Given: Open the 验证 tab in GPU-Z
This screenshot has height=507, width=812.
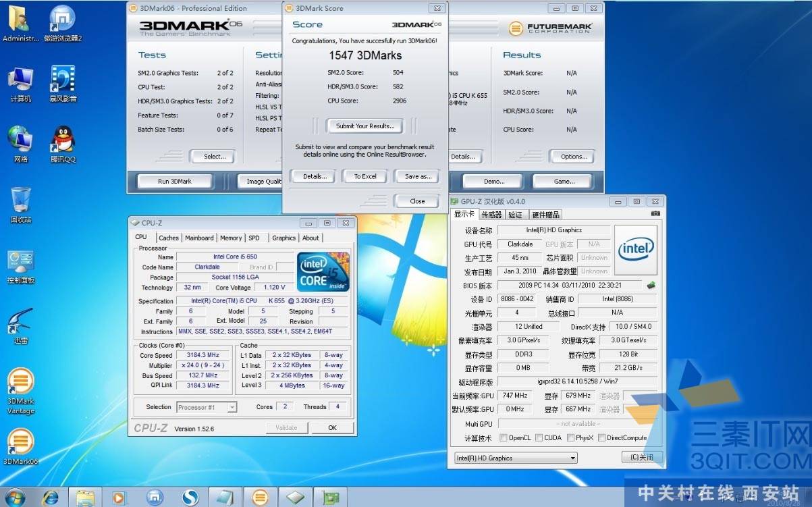Looking at the screenshot, I should (515, 215).
